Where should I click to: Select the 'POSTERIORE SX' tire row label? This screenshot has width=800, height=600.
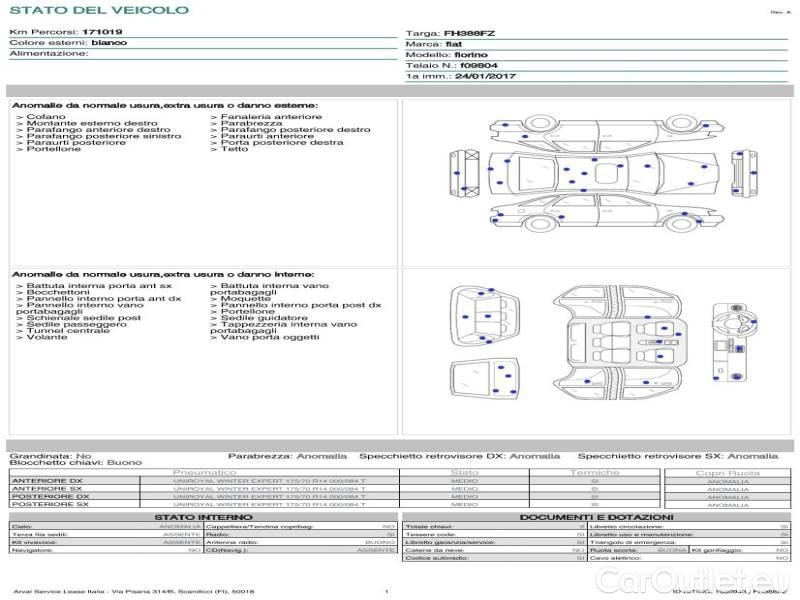[50, 504]
